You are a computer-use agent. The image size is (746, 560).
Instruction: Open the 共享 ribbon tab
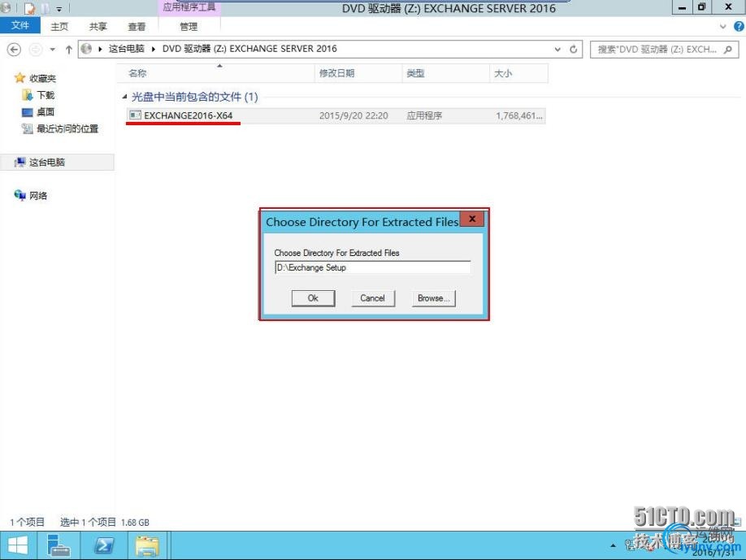pos(98,27)
